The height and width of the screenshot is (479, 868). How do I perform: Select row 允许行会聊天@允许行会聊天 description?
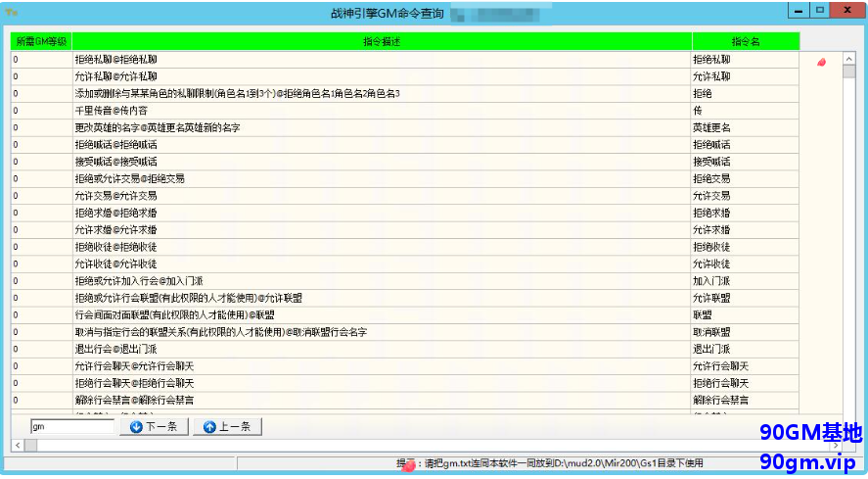(382, 366)
